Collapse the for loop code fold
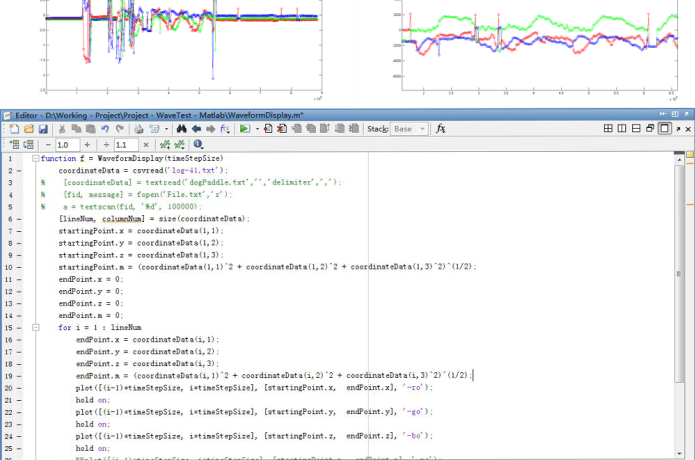Image resolution: width=695 pixels, height=460 pixels. click(x=34, y=327)
